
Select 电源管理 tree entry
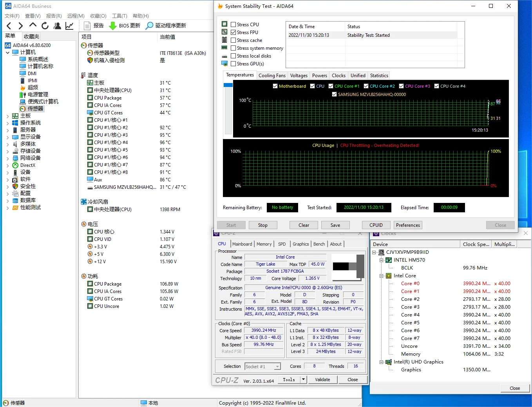point(38,94)
